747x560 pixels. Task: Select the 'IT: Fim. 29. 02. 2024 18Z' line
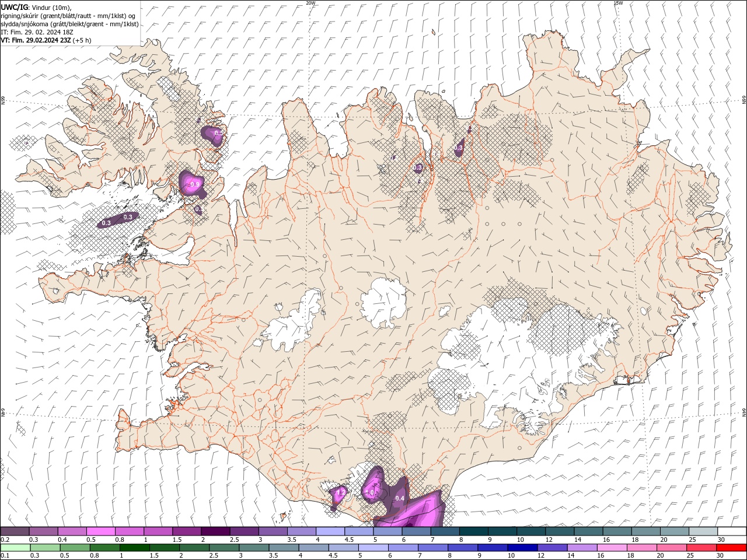coord(37,32)
